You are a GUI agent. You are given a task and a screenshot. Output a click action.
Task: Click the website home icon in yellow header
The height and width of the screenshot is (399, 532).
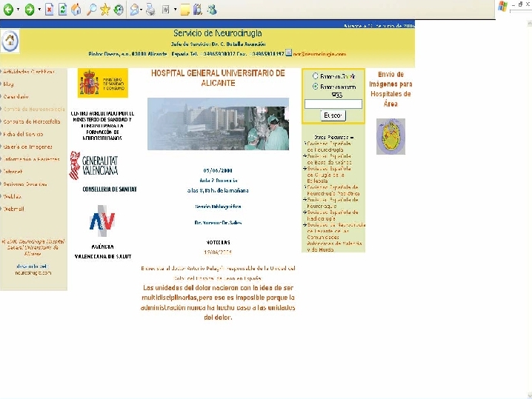click(10, 41)
